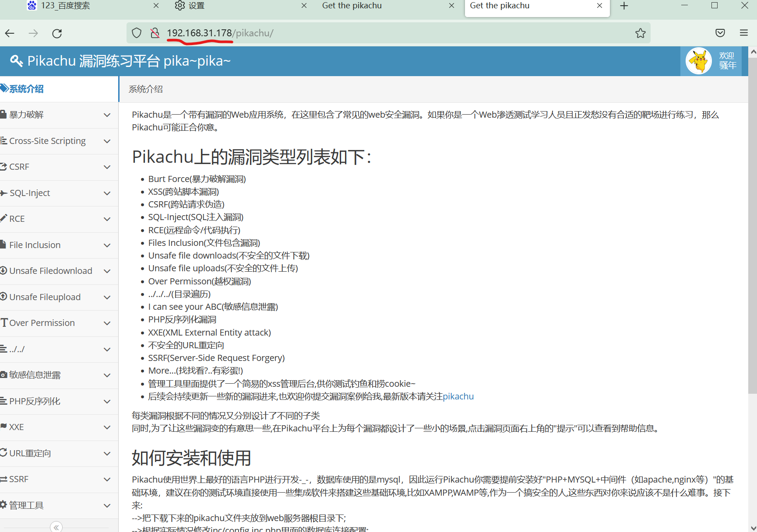Click the '不安全的URL重定向' list item
The height and width of the screenshot is (532, 757).
[186, 345]
